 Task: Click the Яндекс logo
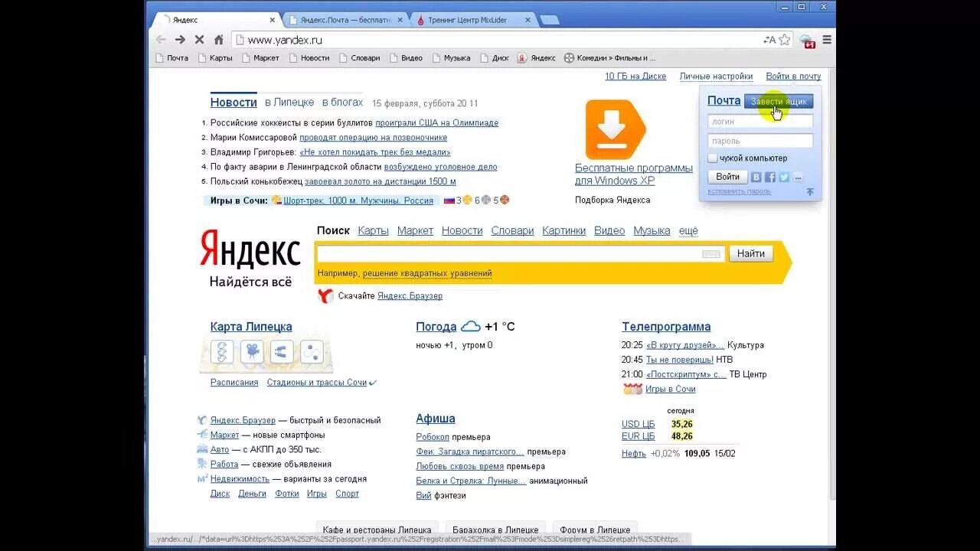250,249
